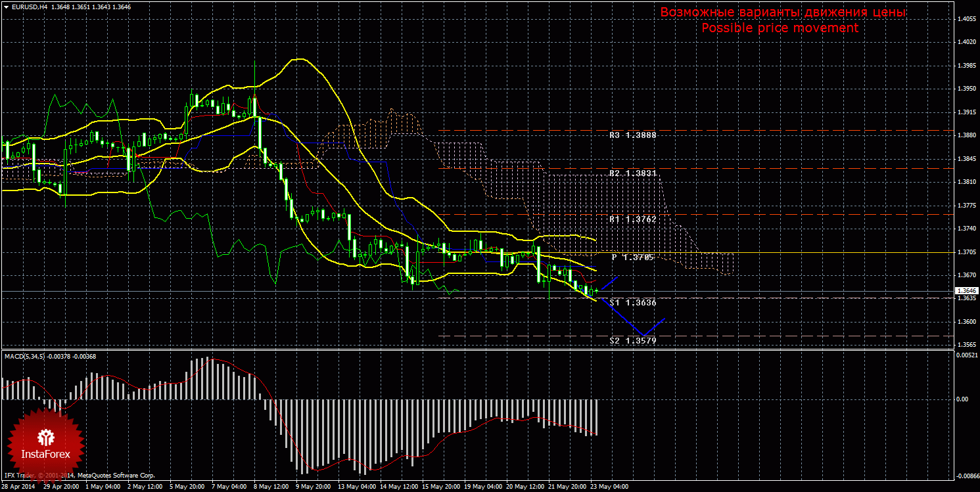Click the R3 1.3888 resistance label
The width and height of the screenshot is (980, 492).
click(632, 135)
